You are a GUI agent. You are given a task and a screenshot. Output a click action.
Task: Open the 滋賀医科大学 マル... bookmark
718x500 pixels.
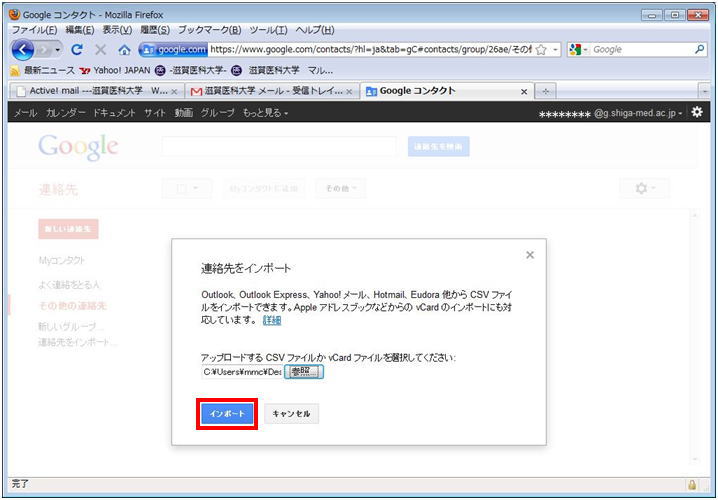click(x=282, y=71)
